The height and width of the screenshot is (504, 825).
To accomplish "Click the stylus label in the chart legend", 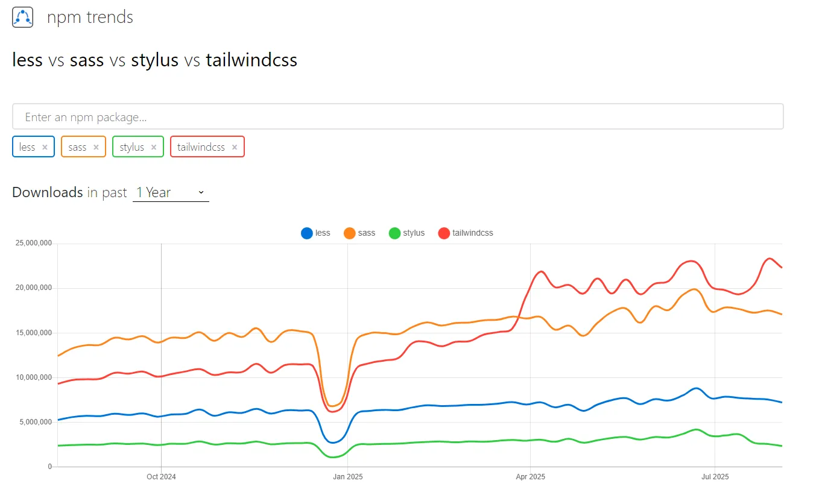I will pyautogui.click(x=414, y=233).
